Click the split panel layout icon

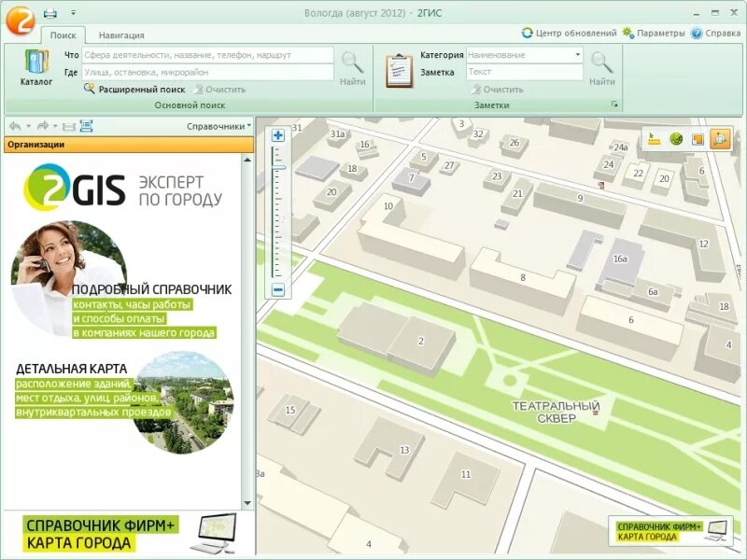[69, 127]
